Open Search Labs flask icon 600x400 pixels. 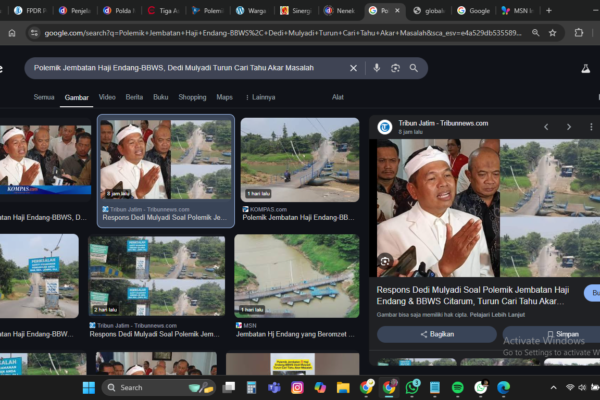point(585,69)
